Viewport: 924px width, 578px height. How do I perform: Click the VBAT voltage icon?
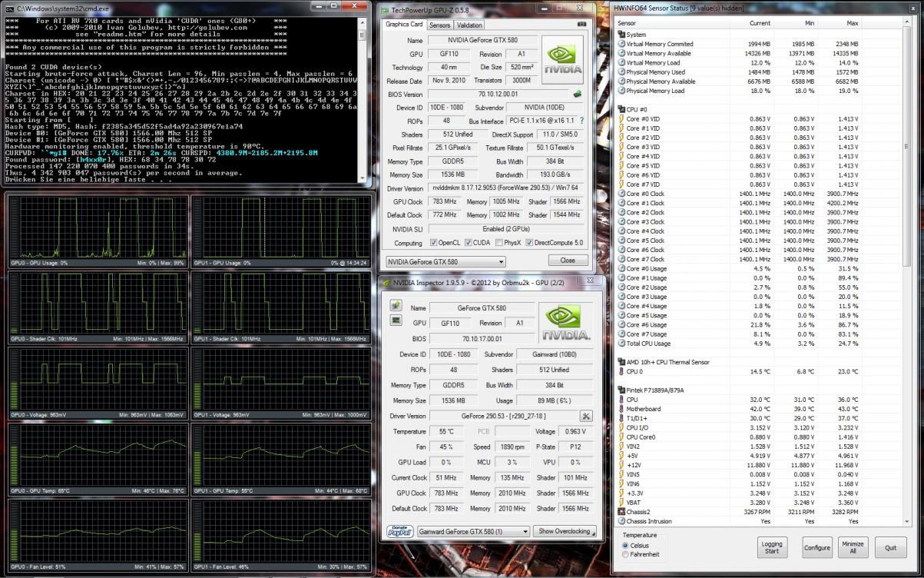[x=621, y=502]
